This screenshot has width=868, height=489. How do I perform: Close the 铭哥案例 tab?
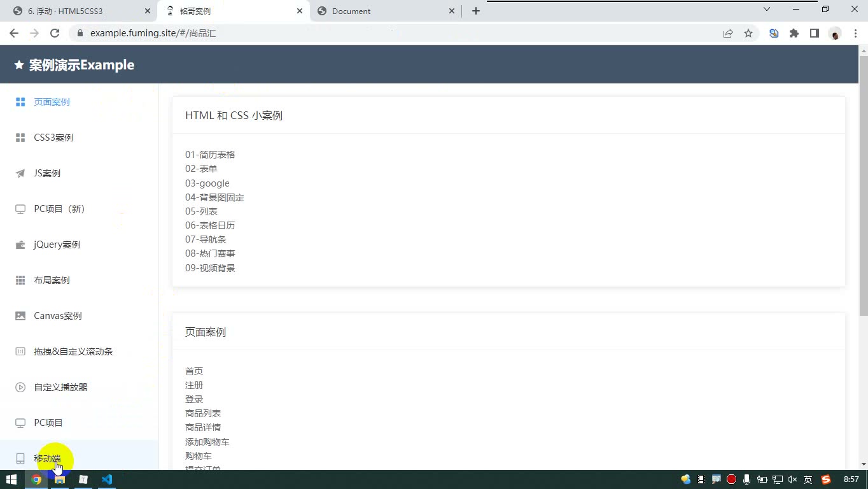point(300,11)
